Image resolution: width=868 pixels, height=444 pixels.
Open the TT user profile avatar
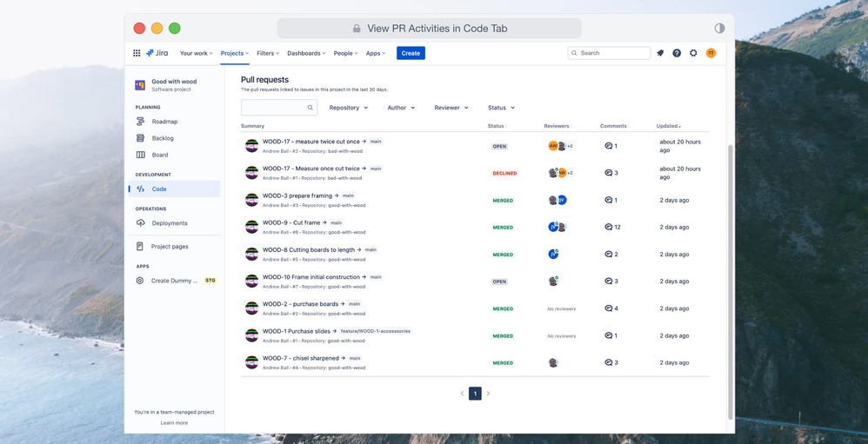pyautogui.click(x=711, y=53)
